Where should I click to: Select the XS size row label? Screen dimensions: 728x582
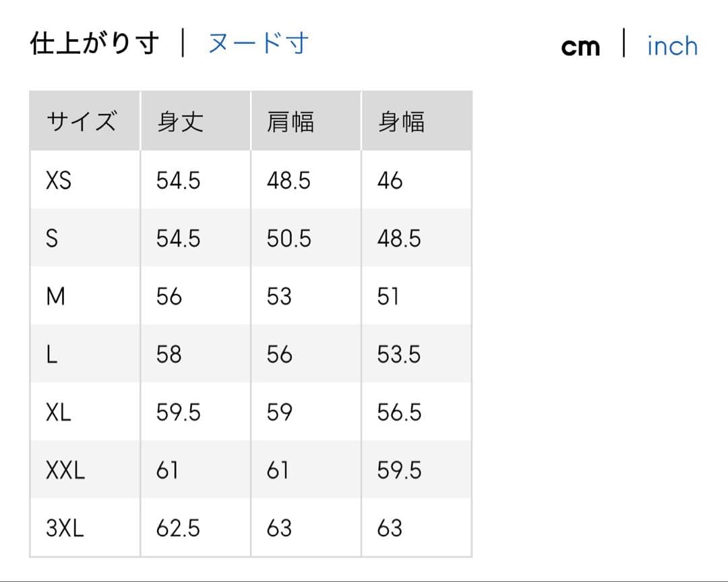click(59, 181)
